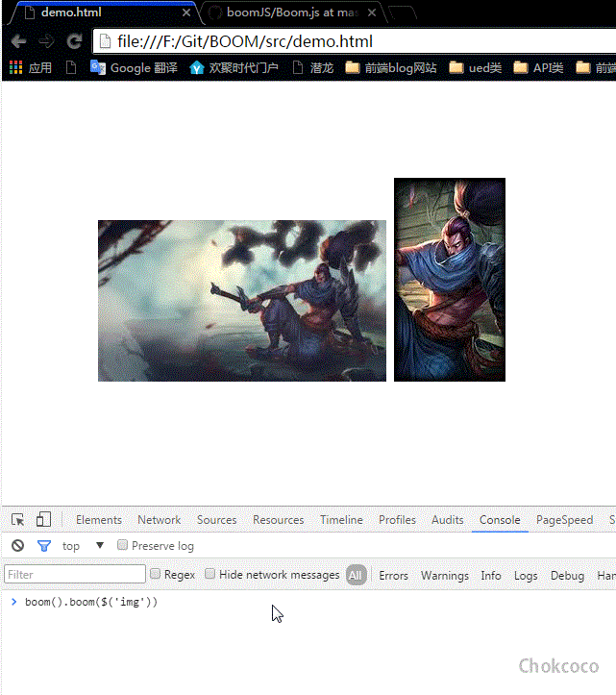
Task: Tick Hide network messages checkbox
Action: click(210, 575)
